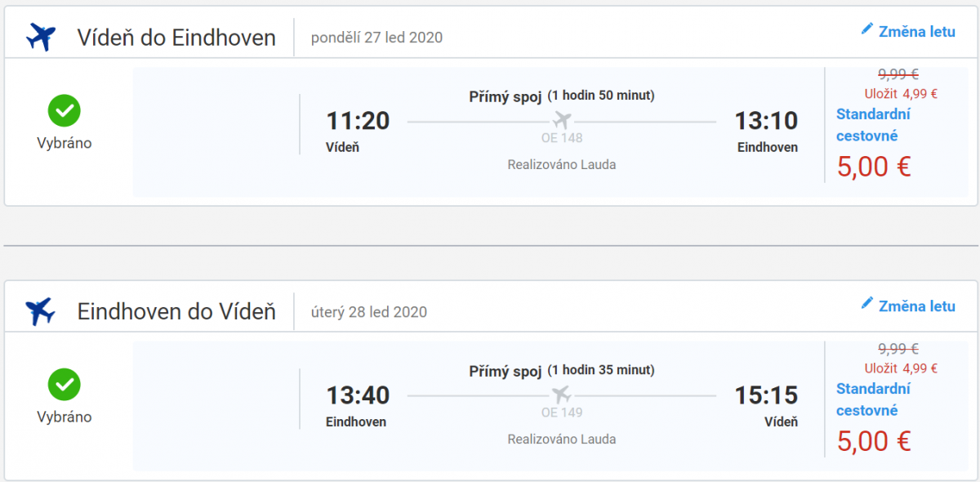Click the return 5,00 € price
Viewport: 980px width, 482px height.
874,441
